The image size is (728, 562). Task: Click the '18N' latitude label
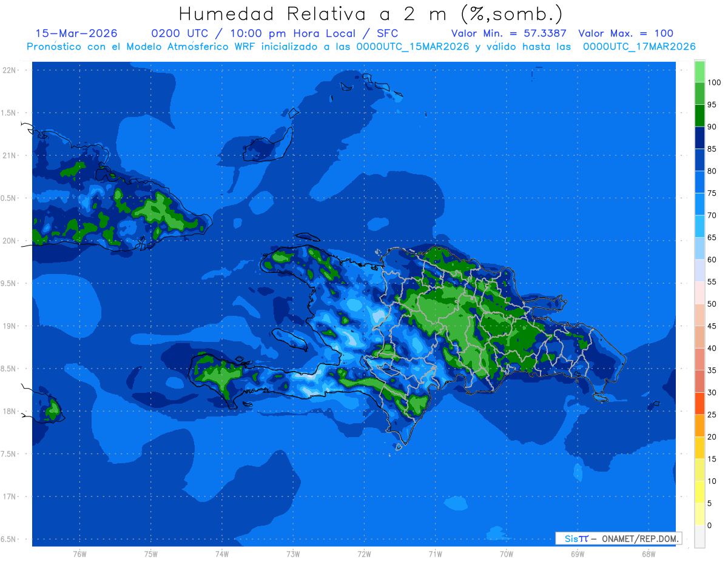click(9, 412)
